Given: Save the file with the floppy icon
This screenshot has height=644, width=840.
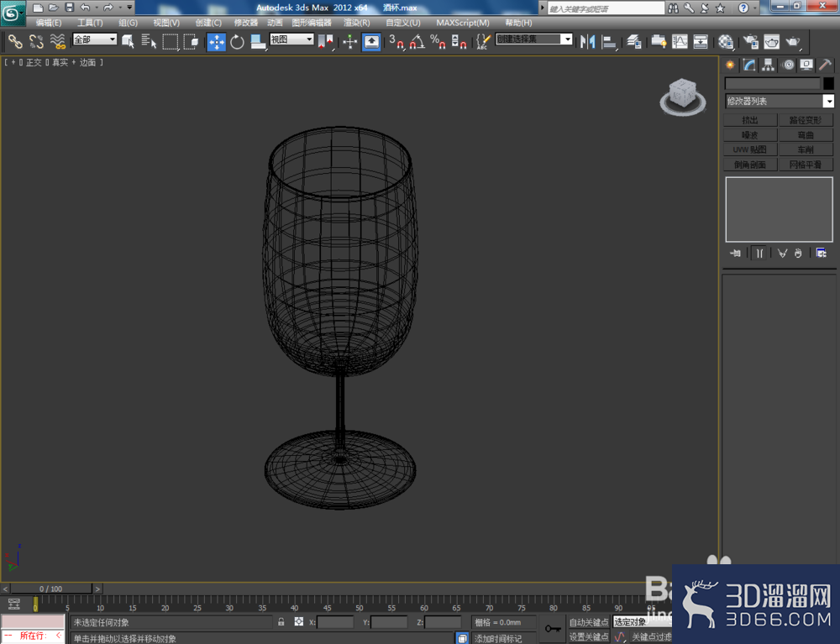Looking at the screenshot, I should [x=69, y=8].
